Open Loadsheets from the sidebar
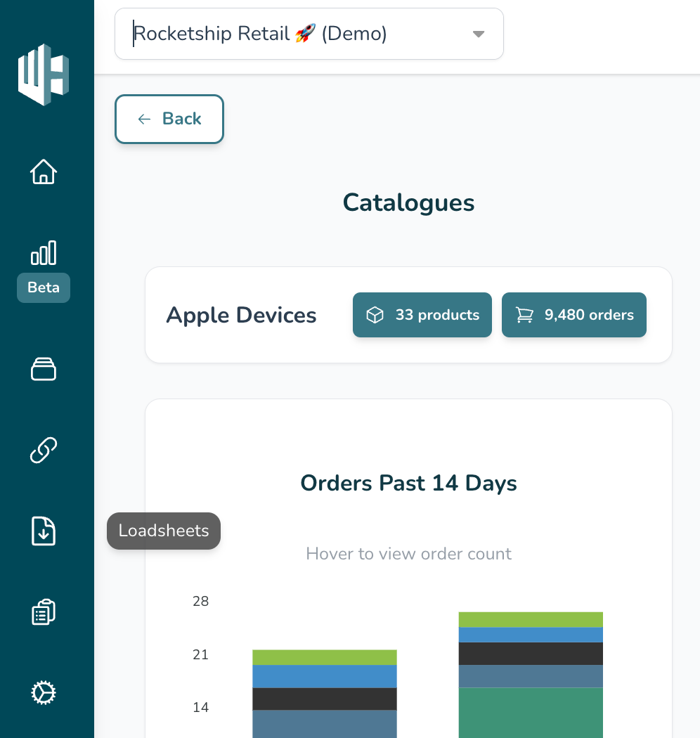This screenshot has width=700, height=738. [44, 531]
